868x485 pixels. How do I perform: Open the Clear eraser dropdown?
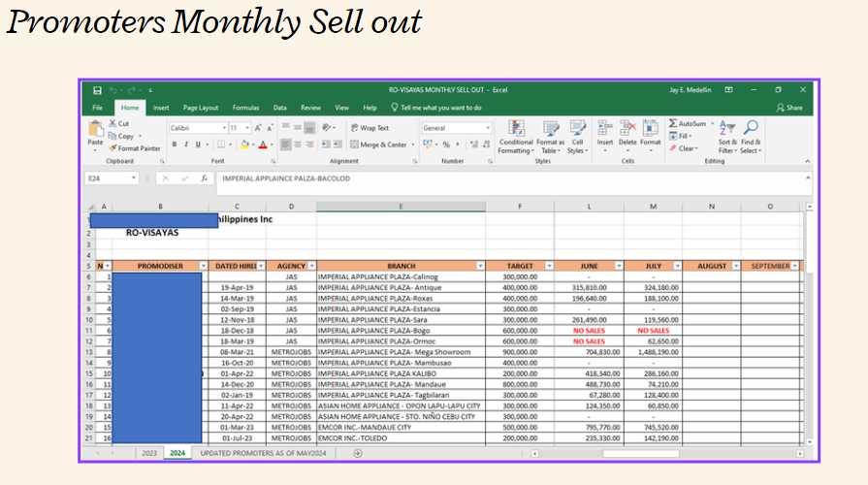tap(683, 148)
